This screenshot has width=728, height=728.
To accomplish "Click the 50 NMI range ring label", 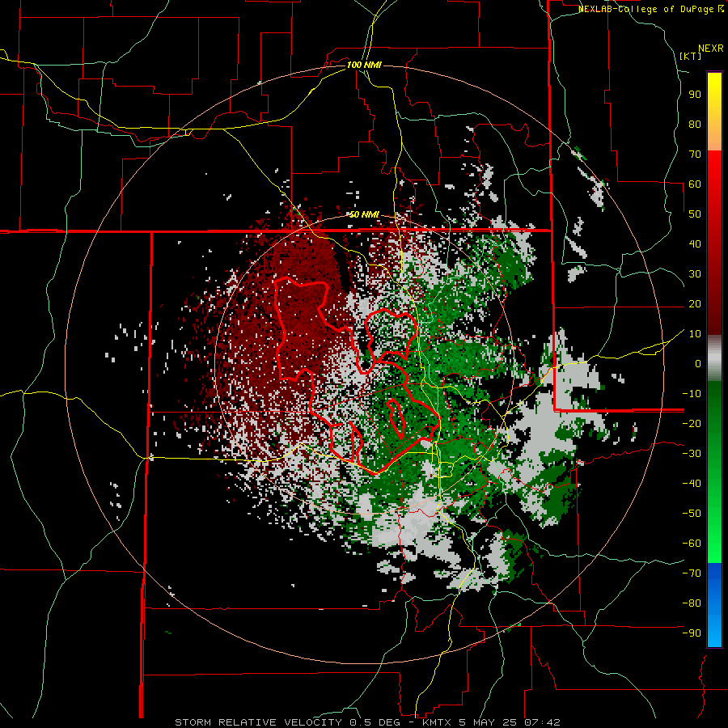I will tap(364, 214).
